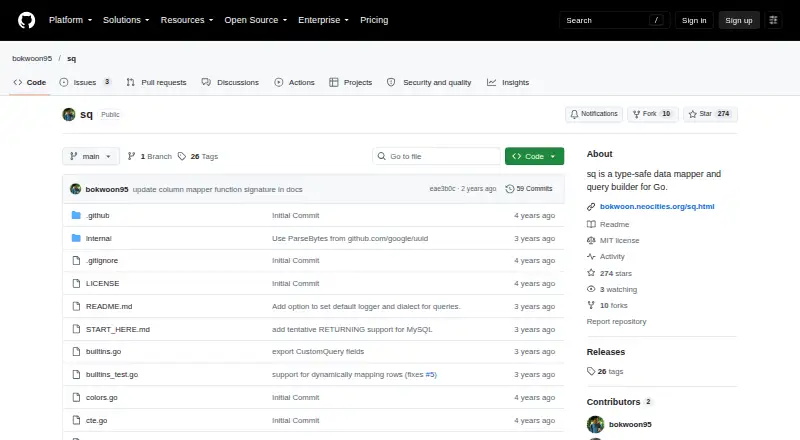Switch to the Discussions tab
This screenshot has height=440, width=800.
point(230,82)
